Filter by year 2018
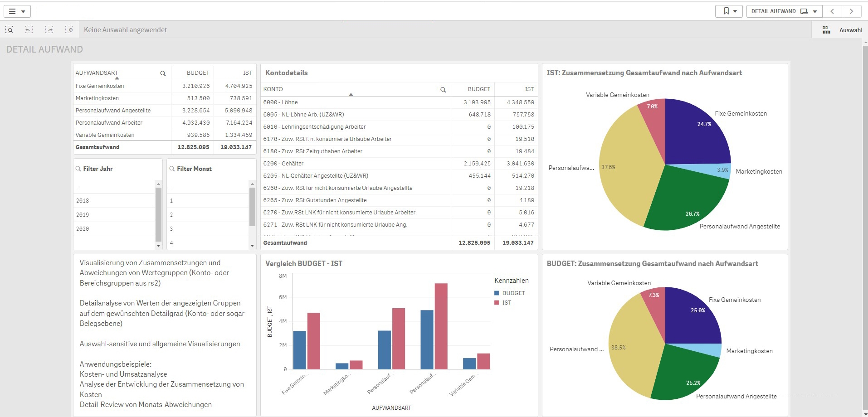 pyautogui.click(x=114, y=201)
